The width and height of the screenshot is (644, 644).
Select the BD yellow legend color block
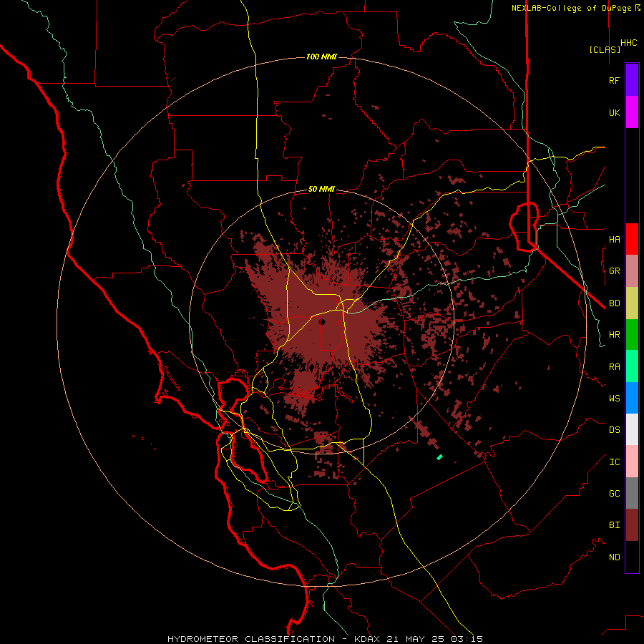point(632,303)
